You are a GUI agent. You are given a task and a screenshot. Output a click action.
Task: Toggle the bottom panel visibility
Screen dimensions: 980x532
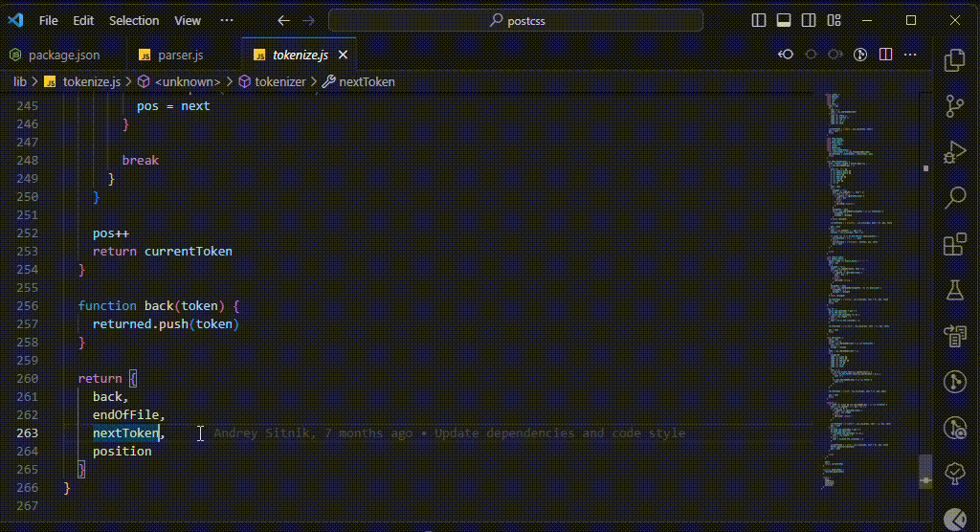click(784, 21)
